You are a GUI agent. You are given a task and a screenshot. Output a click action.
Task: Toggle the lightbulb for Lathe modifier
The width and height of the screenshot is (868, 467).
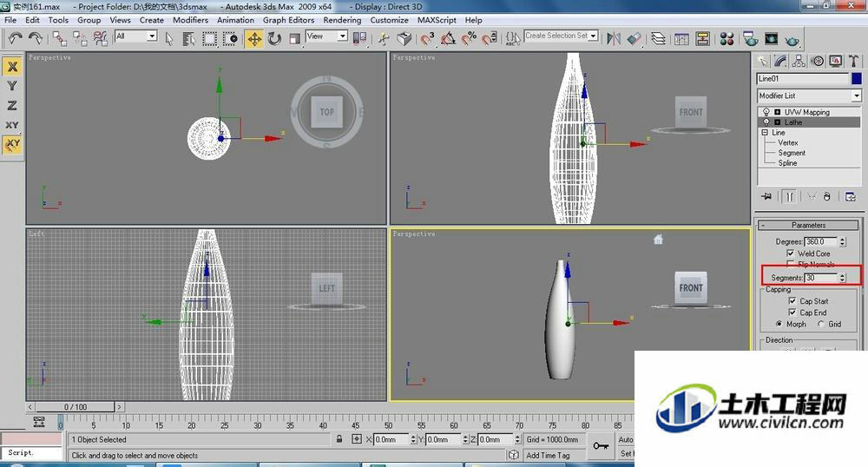coord(766,122)
